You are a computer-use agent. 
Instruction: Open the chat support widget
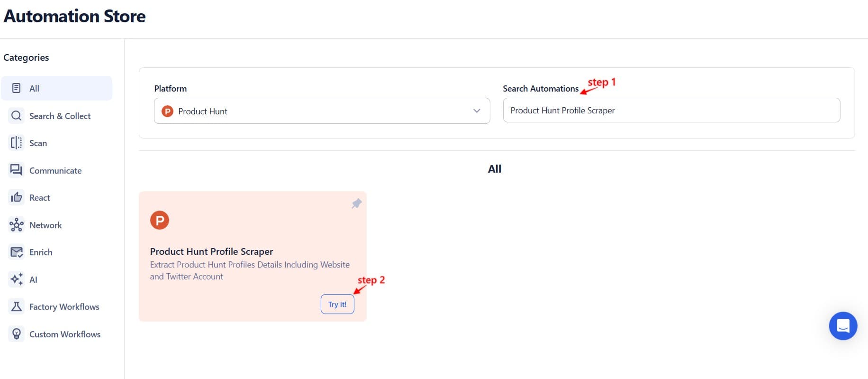(x=843, y=326)
